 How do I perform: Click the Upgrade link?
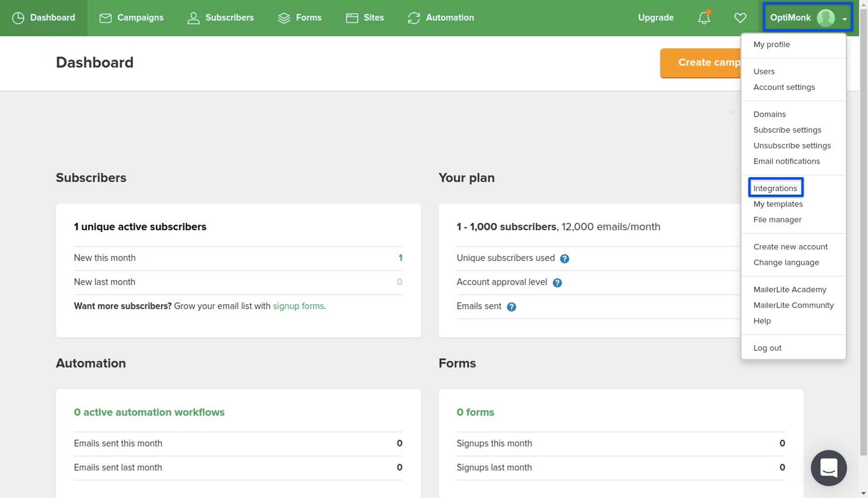coord(656,17)
